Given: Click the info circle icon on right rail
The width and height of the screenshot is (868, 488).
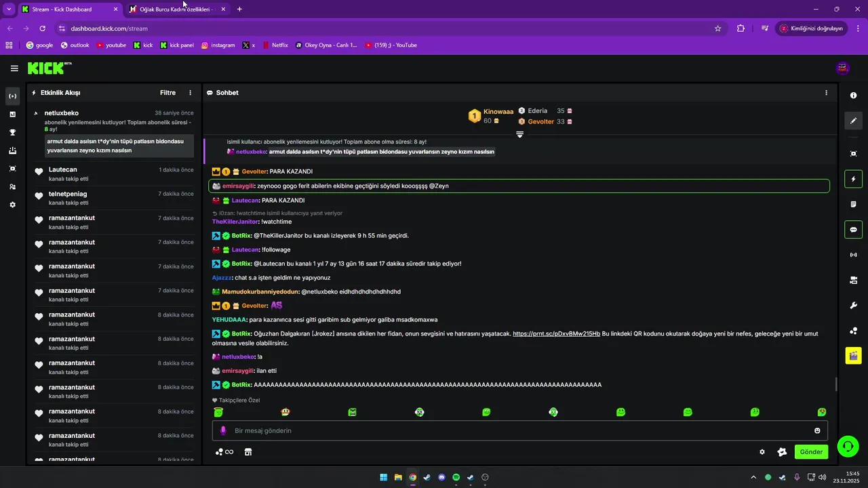Looking at the screenshot, I should pyautogui.click(x=853, y=96).
